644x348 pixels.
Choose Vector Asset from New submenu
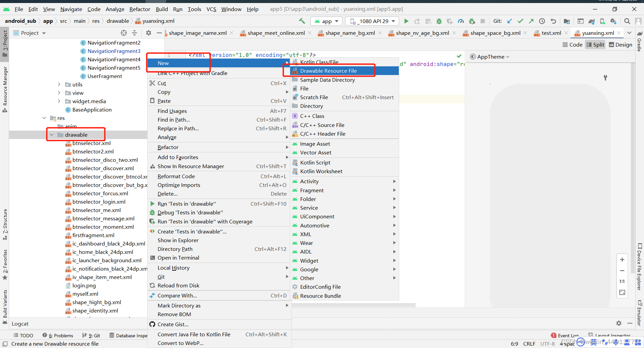(344, 152)
